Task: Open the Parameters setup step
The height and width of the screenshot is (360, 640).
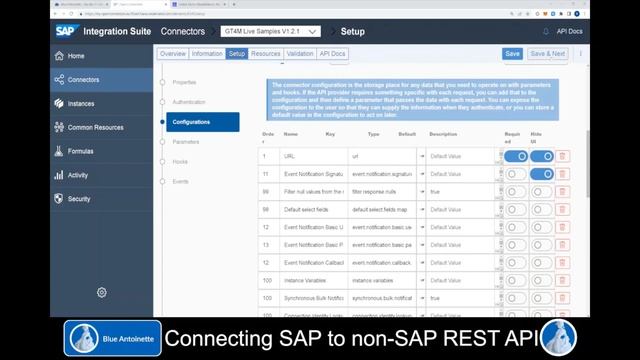Action: tap(186, 142)
